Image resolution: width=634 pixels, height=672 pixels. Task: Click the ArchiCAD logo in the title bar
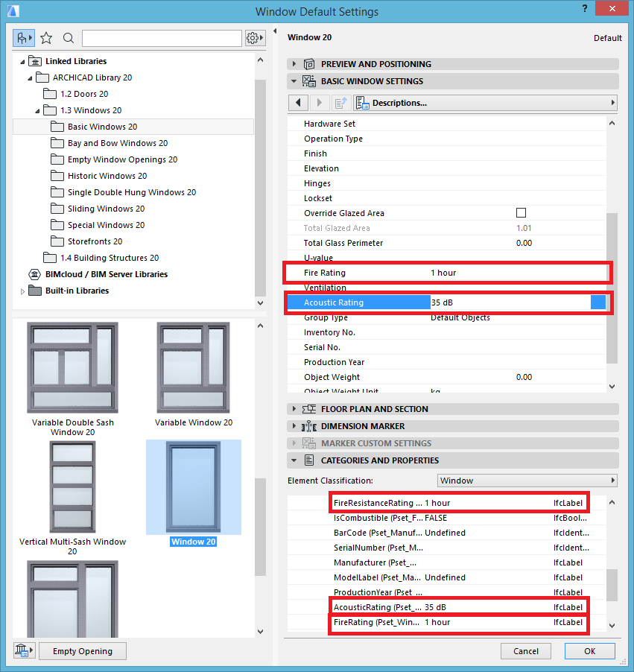point(13,10)
